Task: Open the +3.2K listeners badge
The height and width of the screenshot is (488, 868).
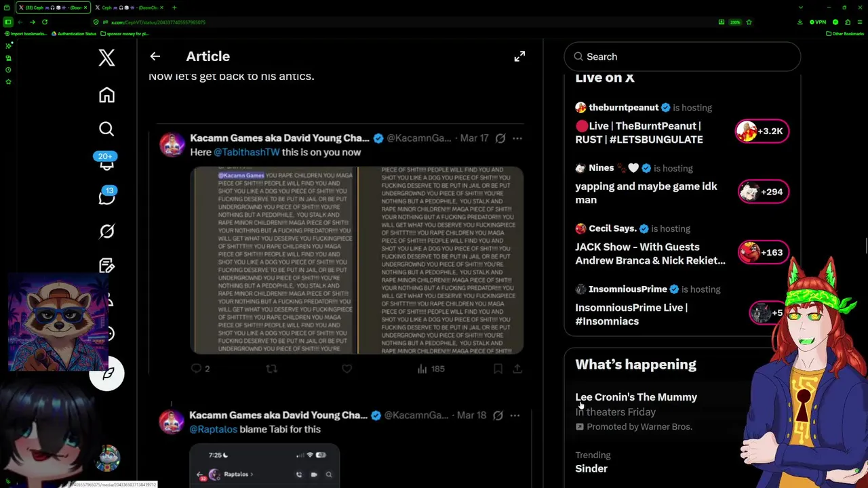Action: click(x=762, y=131)
